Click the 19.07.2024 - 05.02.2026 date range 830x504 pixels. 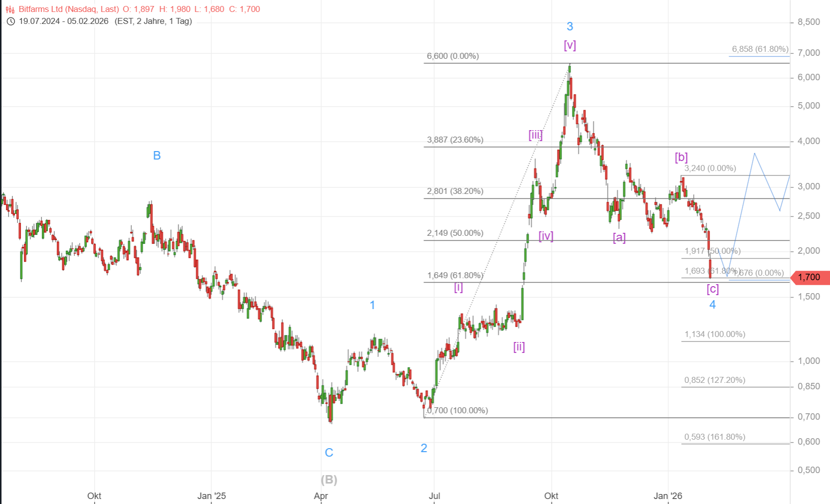[x=63, y=21]
